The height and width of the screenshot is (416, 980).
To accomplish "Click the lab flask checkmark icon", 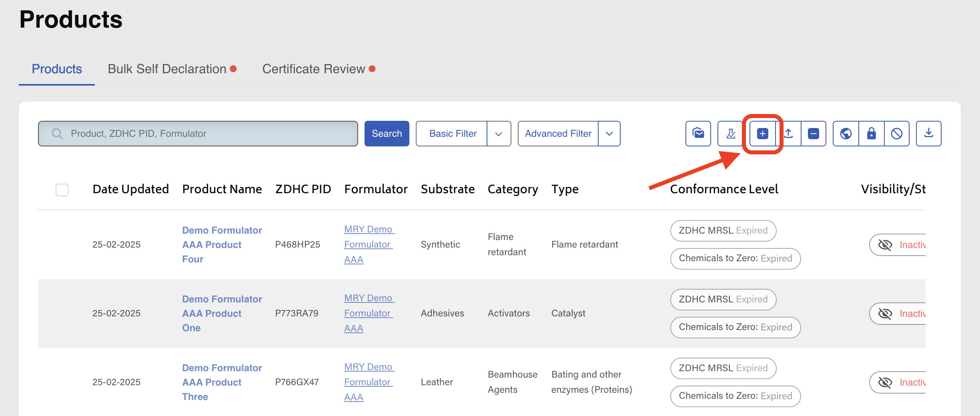I will (x=730, y=134).
